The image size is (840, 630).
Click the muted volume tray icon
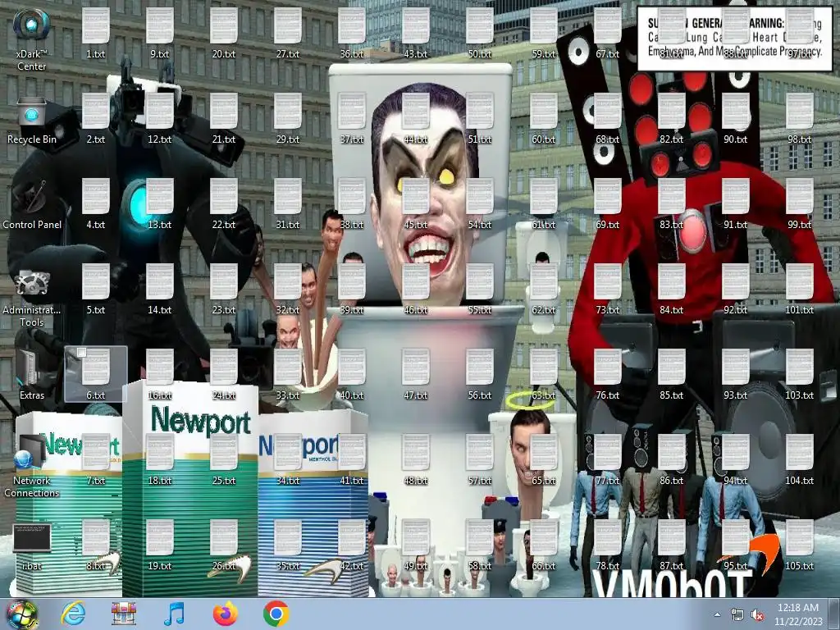click(x=757, y=615)
